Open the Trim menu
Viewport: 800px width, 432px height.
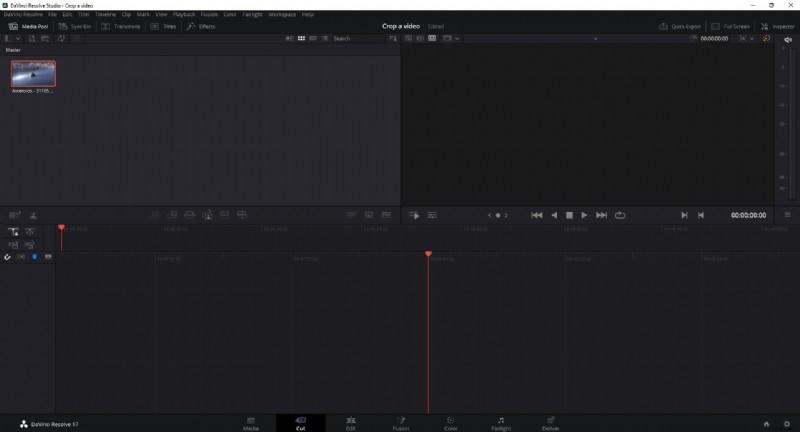(x=84, y=14)
